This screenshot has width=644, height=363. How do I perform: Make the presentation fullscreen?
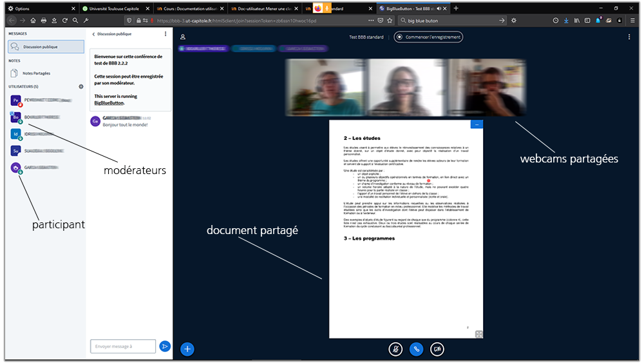pyautogui.click(x=478, y=333)
